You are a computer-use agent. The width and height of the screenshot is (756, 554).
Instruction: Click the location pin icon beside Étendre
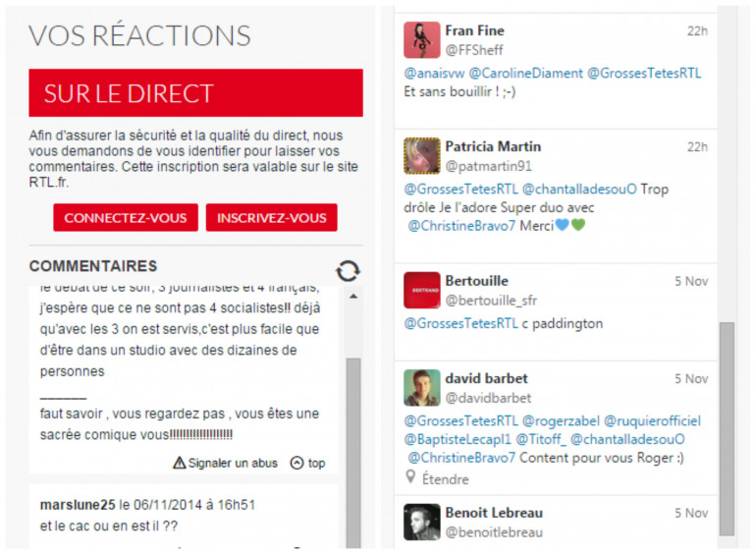pos(410,478)
